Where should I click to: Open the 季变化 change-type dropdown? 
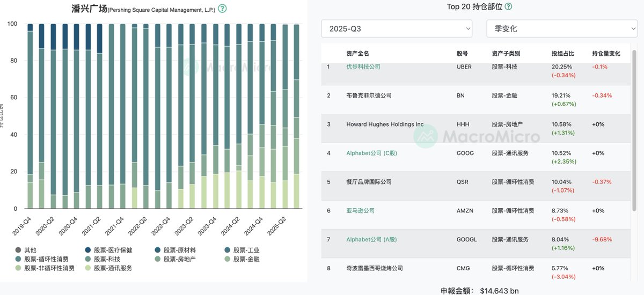tap(562, 28)
